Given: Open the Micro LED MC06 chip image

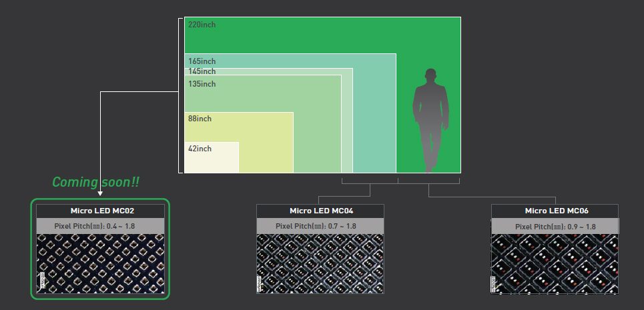Looking at the screenshot, I should 555,263.
